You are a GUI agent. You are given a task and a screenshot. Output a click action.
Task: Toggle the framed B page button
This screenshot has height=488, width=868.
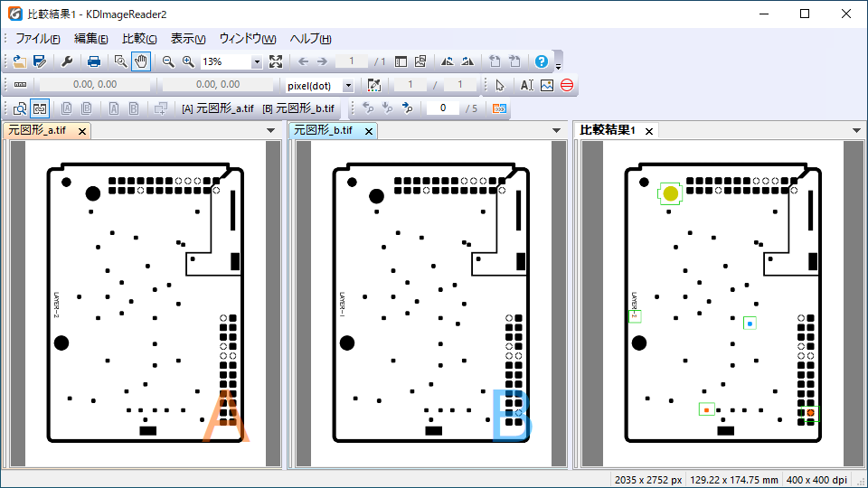(87, 108)
